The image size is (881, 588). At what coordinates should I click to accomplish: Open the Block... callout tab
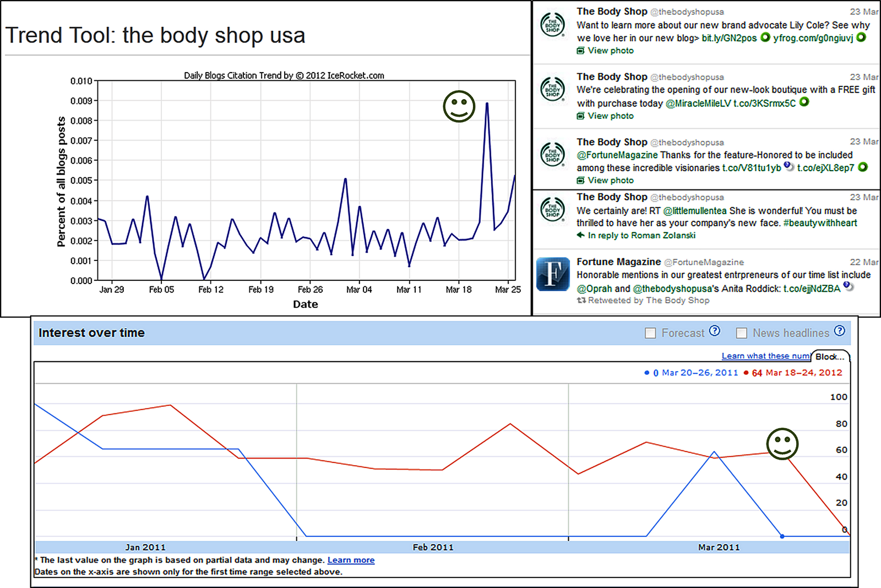tap(830, 357)
